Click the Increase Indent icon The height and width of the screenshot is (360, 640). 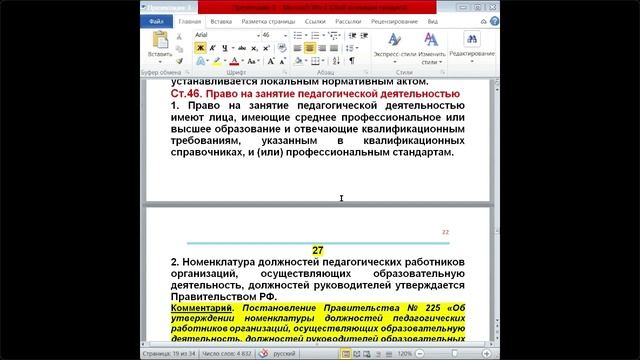click(364, 36)
